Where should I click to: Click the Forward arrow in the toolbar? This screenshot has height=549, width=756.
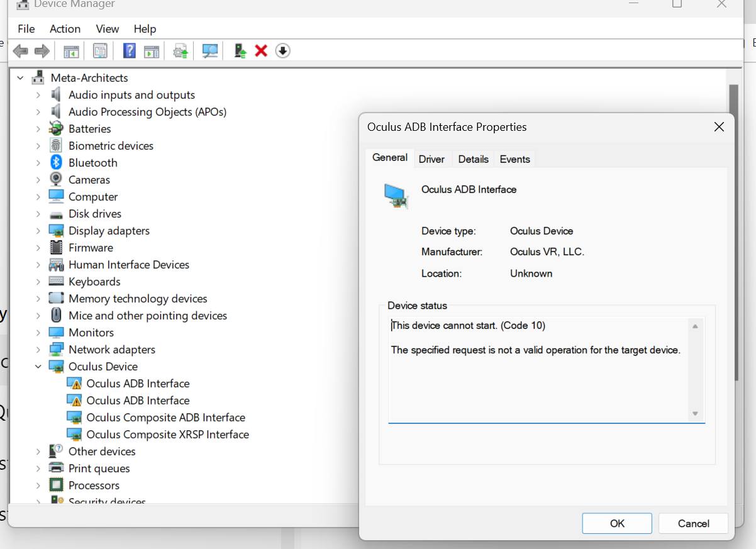pyautogui.click(x=42, y=51)
